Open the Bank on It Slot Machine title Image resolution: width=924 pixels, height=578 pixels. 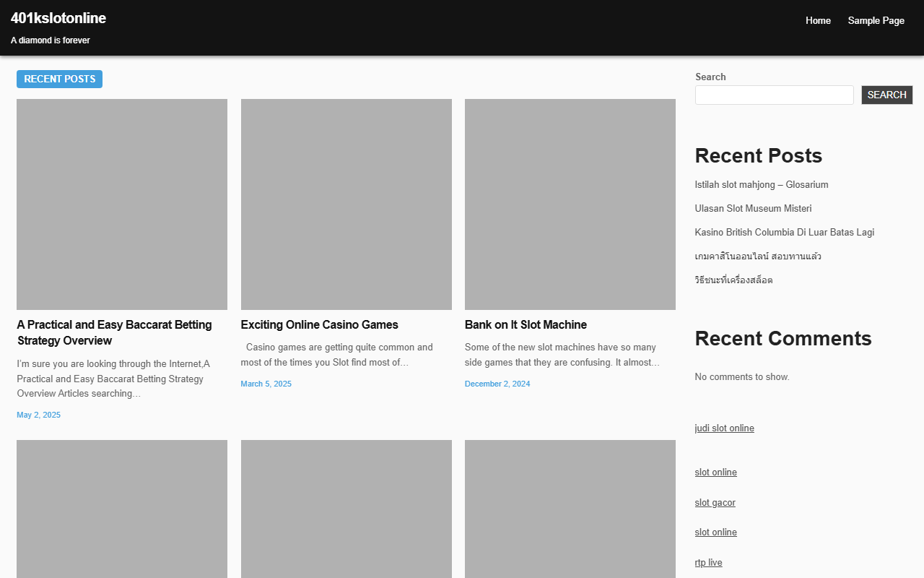click(526, 324)
